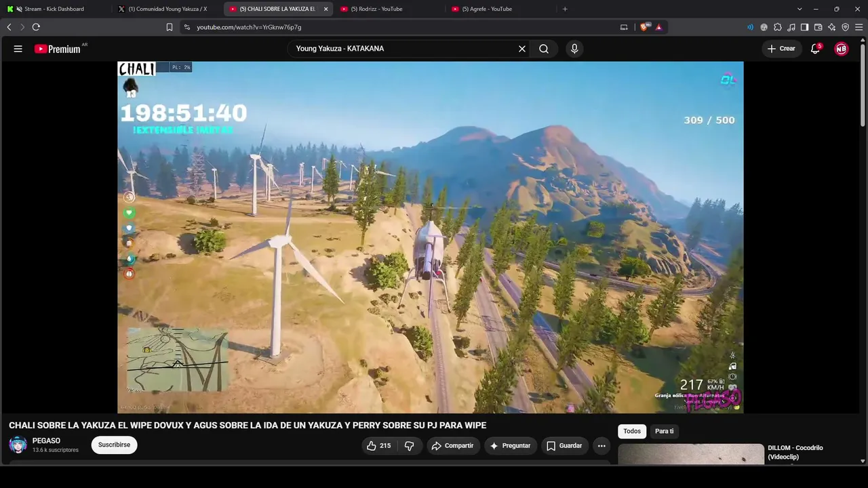Open DILLOM - Cocodrilo video thumbnail
The image size is (868, 488).
point(690,454)
